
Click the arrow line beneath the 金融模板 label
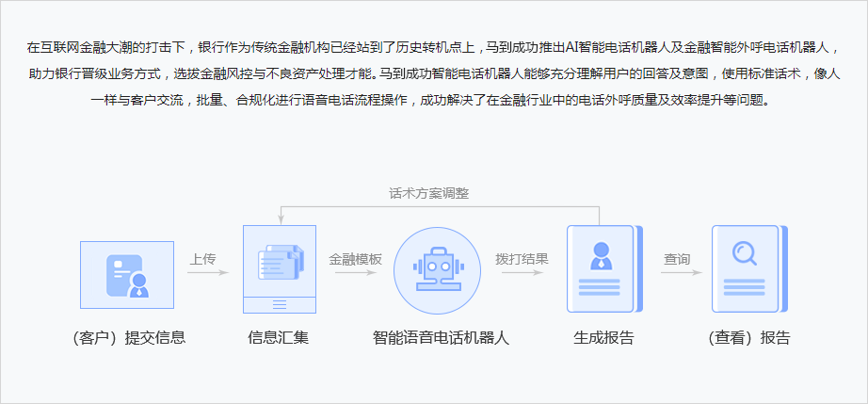355,274
